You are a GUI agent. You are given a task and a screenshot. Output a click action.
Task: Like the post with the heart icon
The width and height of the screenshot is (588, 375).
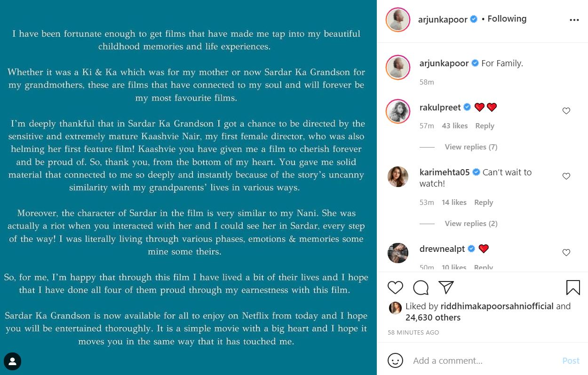[395, 287]
